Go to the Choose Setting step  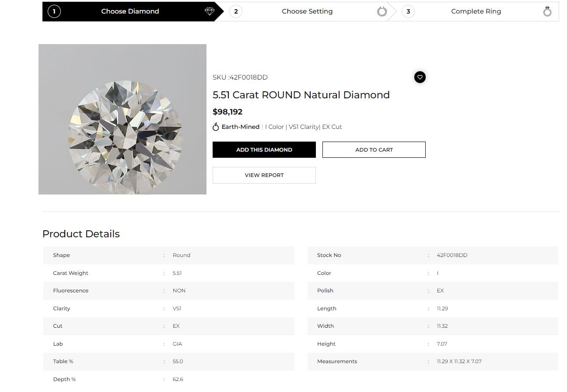point(307,11)
